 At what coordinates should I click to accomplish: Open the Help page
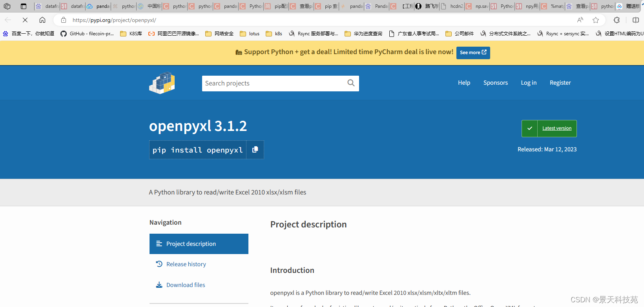tap(464, 83)
